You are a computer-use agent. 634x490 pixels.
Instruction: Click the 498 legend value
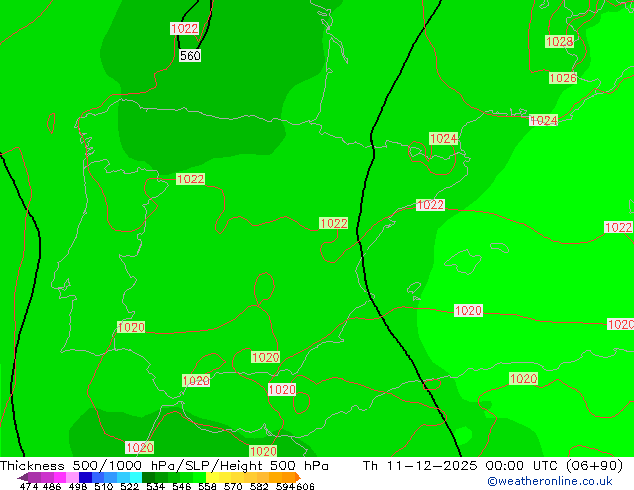(x=78, y=486)
